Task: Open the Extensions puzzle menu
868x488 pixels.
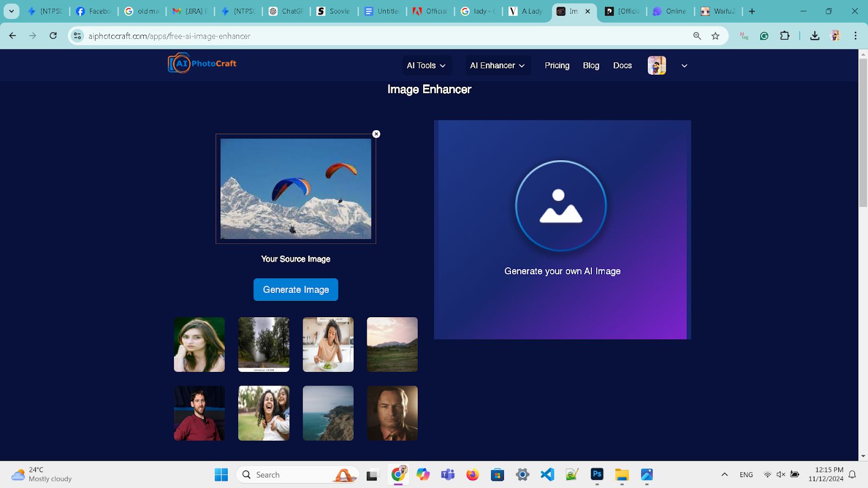Action: pyautogui.click(x=784, y=36)
